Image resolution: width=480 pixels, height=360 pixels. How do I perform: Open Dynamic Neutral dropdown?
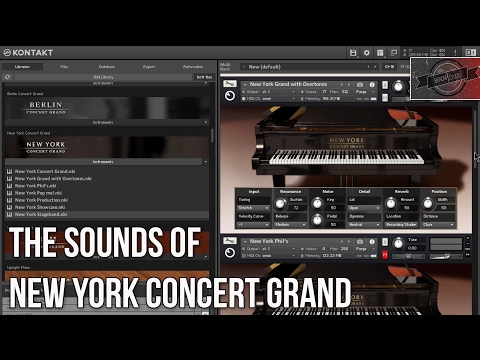point(364,225)
